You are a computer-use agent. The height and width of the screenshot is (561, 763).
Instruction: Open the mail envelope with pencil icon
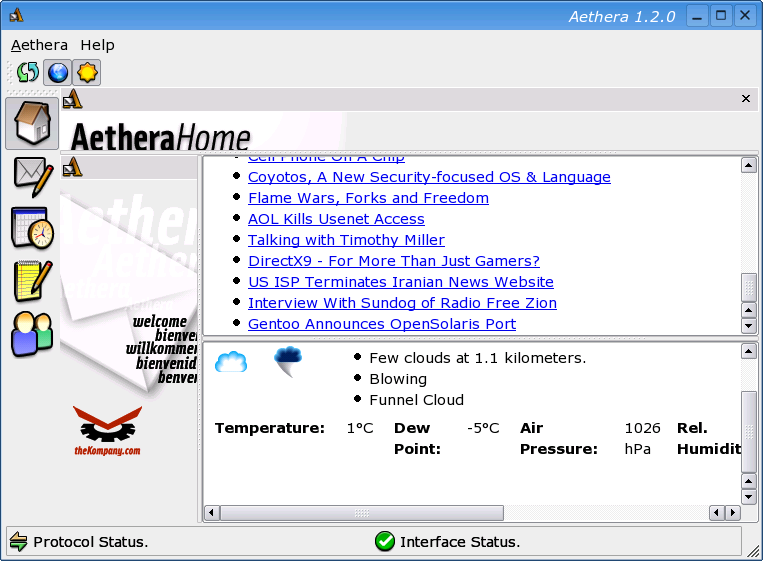coord(33,177)
